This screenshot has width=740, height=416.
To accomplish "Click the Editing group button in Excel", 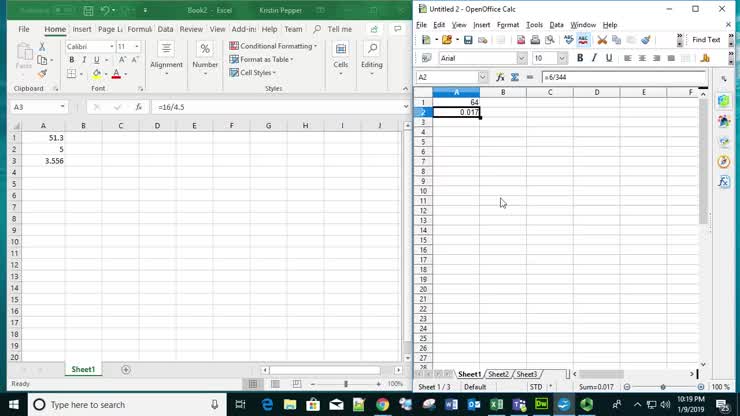I will [372, 60].
